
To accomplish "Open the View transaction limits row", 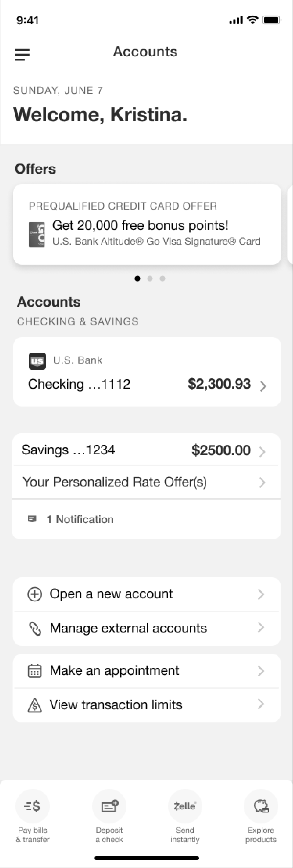I will tap(147, 705).
